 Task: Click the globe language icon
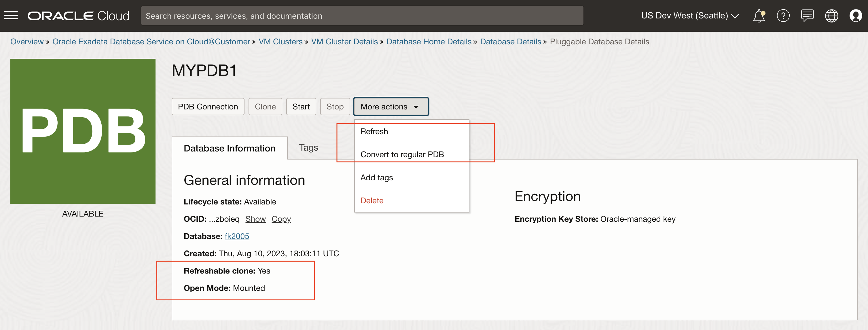[831, 16]
